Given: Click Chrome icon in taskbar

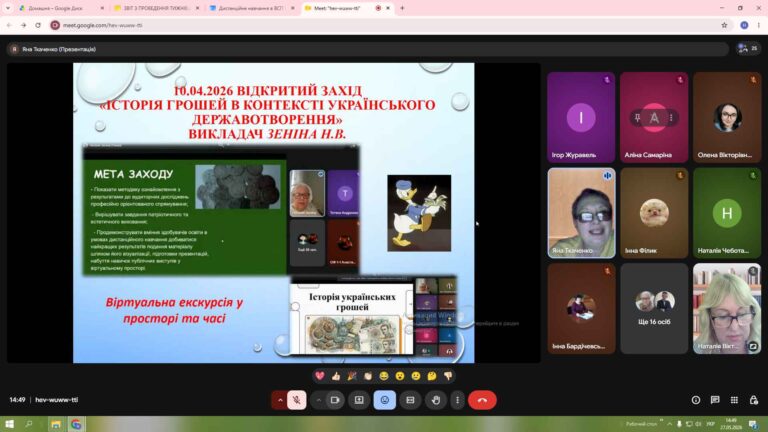Looking at the screenshot, I should click(76, 424).
